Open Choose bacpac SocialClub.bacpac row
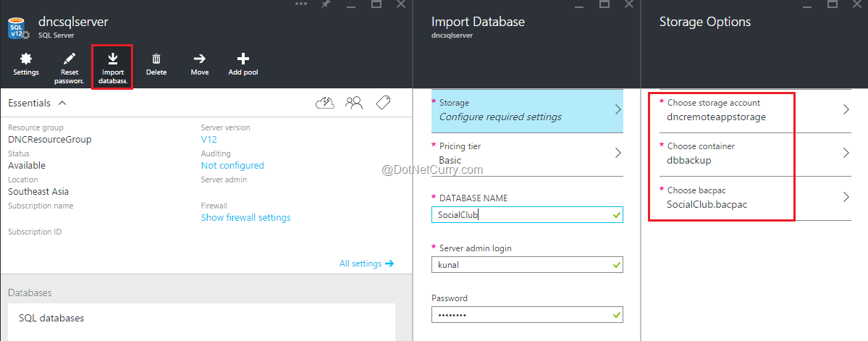 point(754,198)
